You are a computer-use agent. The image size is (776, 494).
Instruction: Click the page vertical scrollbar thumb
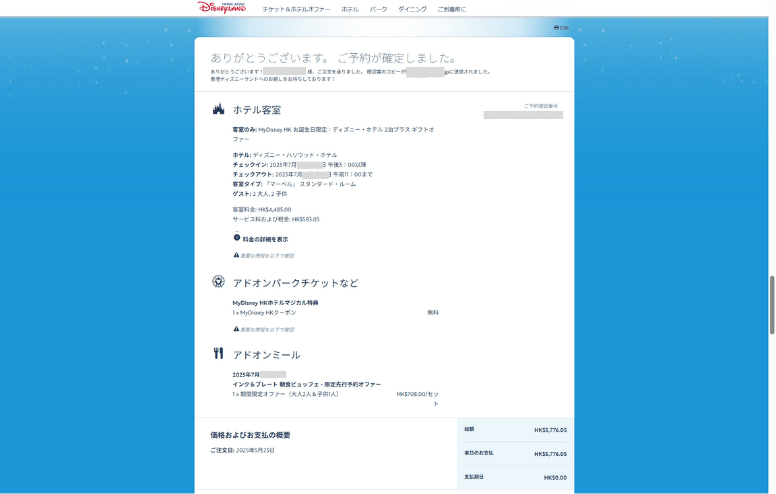[x=772, y=305]
